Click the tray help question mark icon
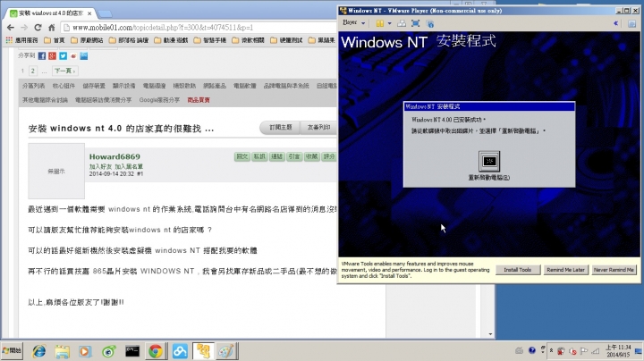Viewport: 644px width, 361px height. click(x=532, y=351)
